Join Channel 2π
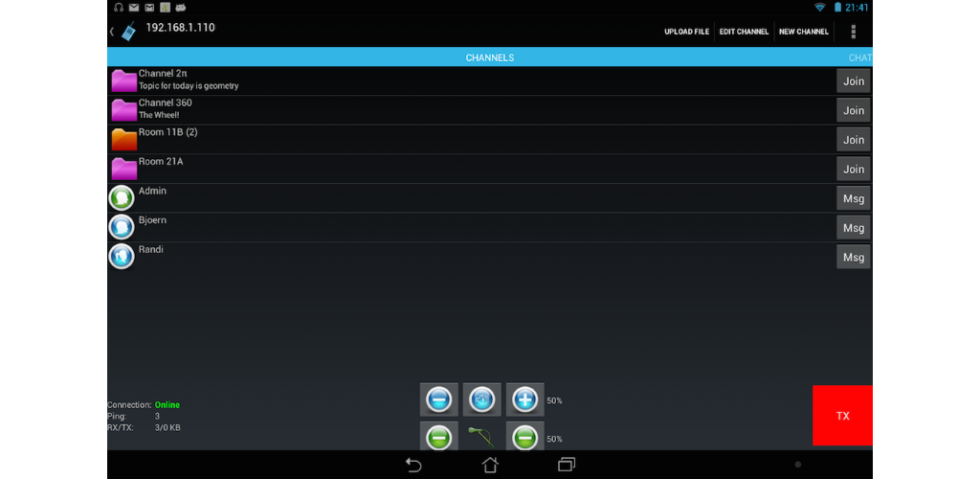The image size is (980, 479). tap(854, 80)
